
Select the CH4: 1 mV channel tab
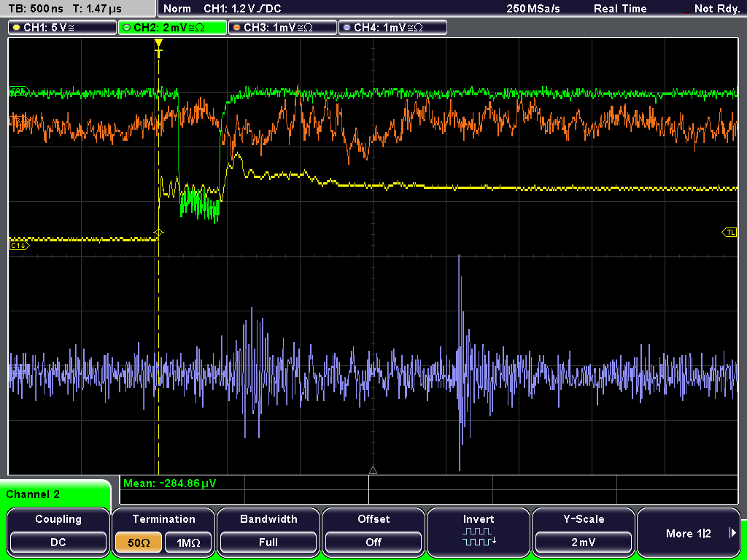[x=392, y=28]
